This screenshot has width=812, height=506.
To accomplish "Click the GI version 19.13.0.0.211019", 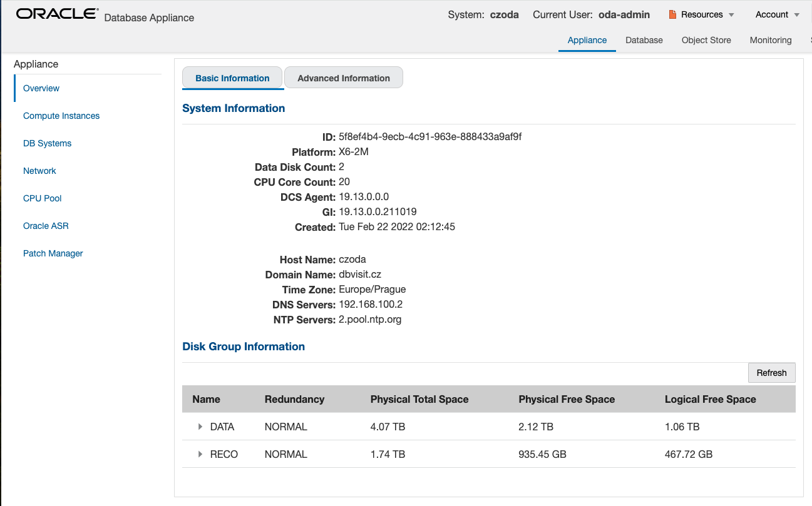I will click(x=378, y=211).
